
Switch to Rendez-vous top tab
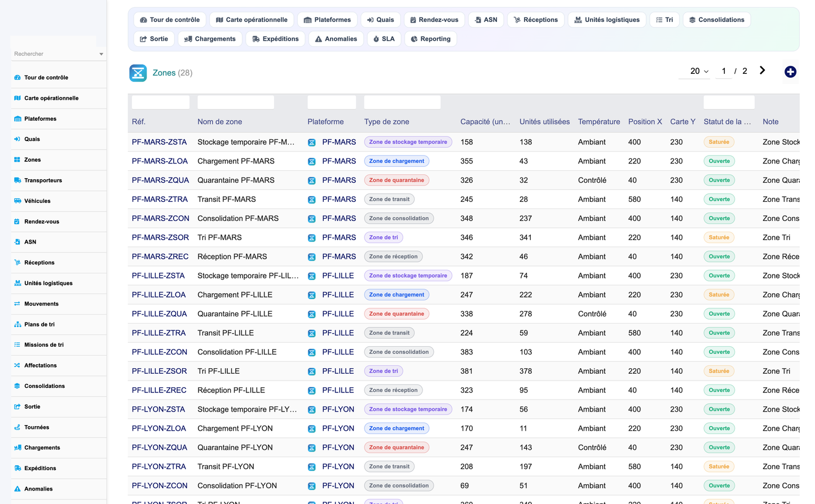tap(434, 20)
